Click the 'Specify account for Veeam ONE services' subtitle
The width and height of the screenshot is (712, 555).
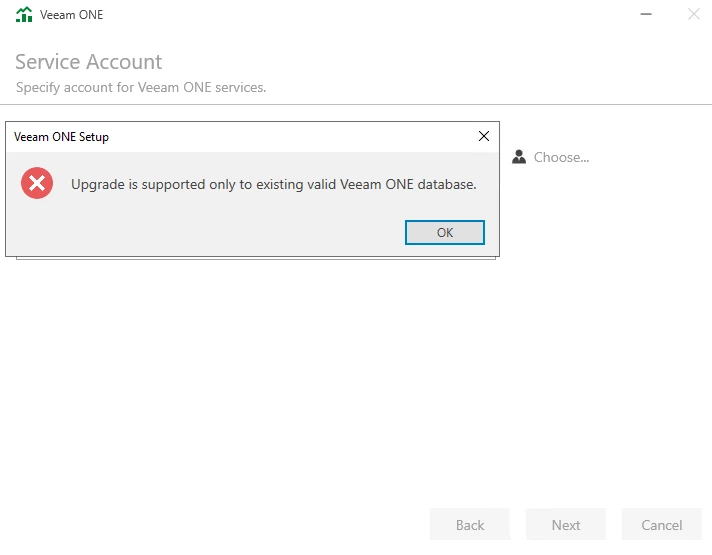click(x=141, y=87)
